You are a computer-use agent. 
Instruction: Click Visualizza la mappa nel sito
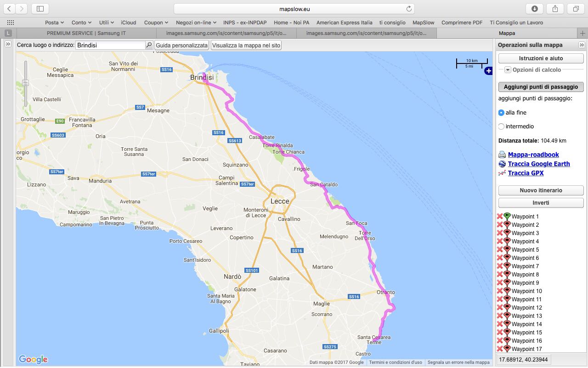(x=246, y=45)
